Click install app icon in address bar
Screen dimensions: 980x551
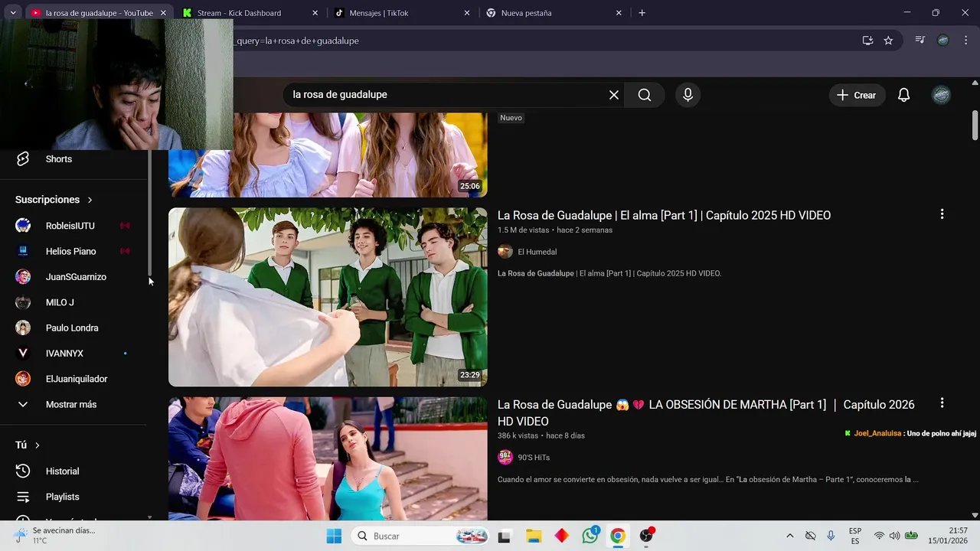[867, 41]
